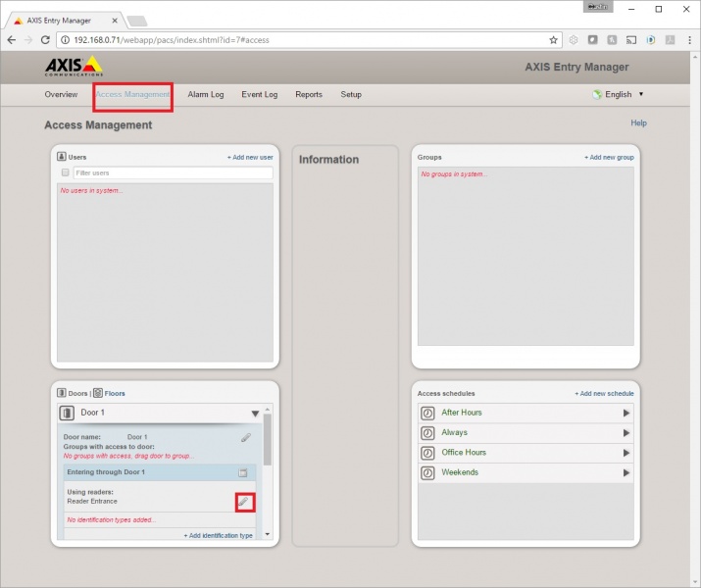Open the Event Log tab
This screenshot has height=588, width=701.
pos(259,95)
